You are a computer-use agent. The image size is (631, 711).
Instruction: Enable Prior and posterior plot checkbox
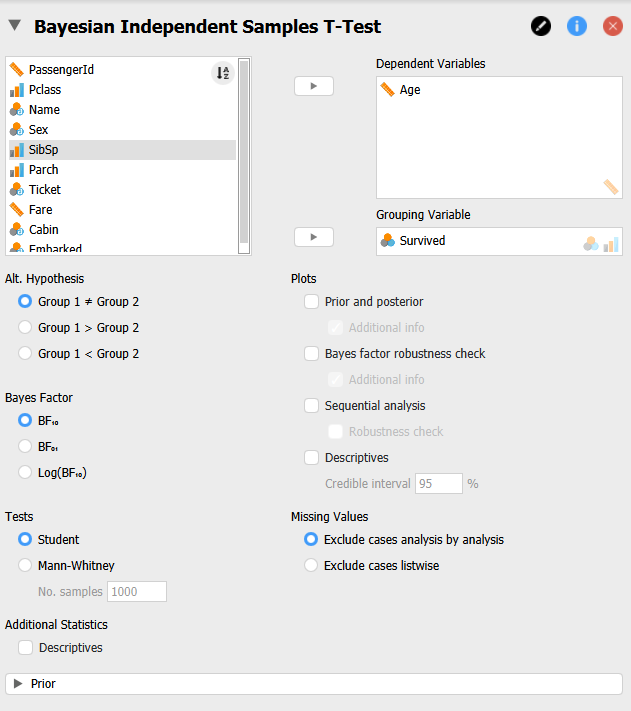312,301
